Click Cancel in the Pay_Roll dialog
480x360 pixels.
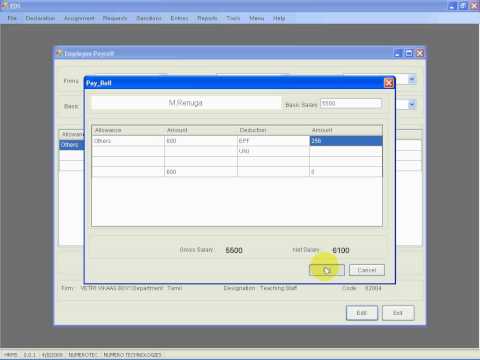pos(367,270)
